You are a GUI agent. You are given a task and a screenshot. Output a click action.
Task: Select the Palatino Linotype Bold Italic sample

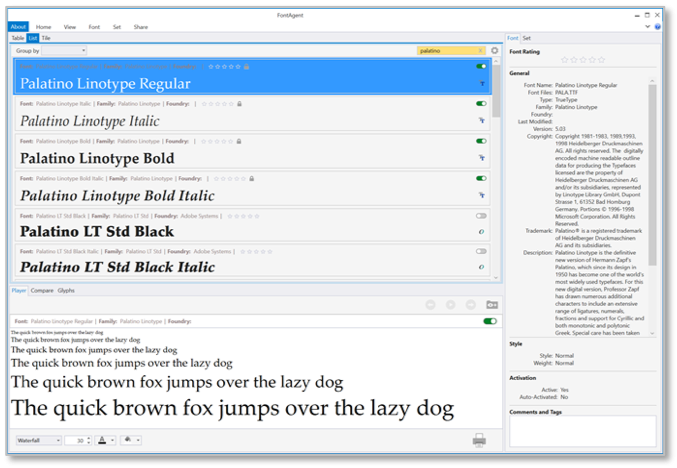[x=117, y=196]
